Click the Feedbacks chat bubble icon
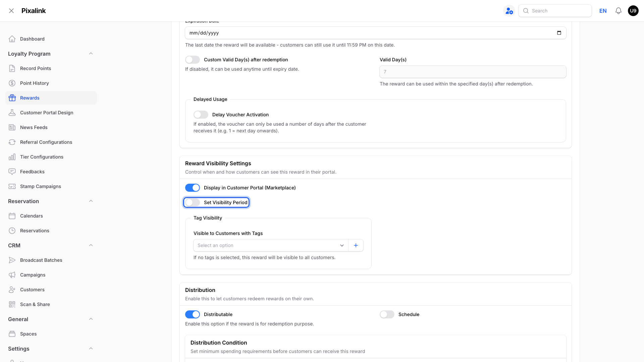 [x=12, y=172]
